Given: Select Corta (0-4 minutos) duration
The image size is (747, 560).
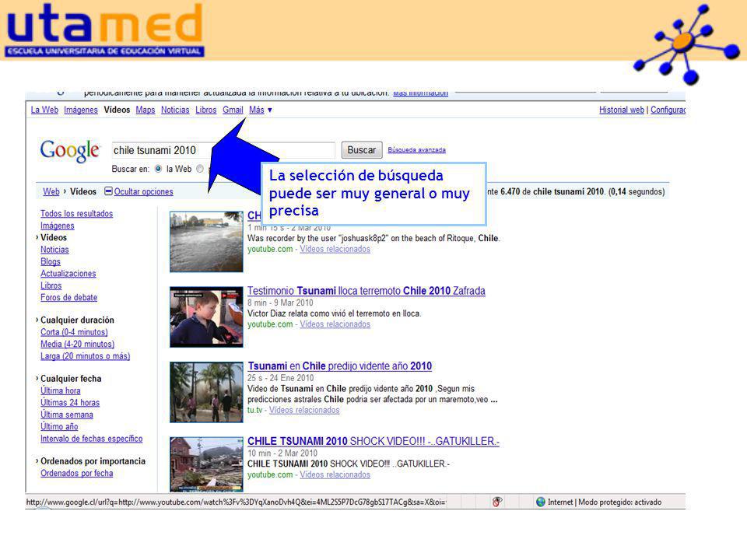Looking at the screenshot, I should 74,332.
